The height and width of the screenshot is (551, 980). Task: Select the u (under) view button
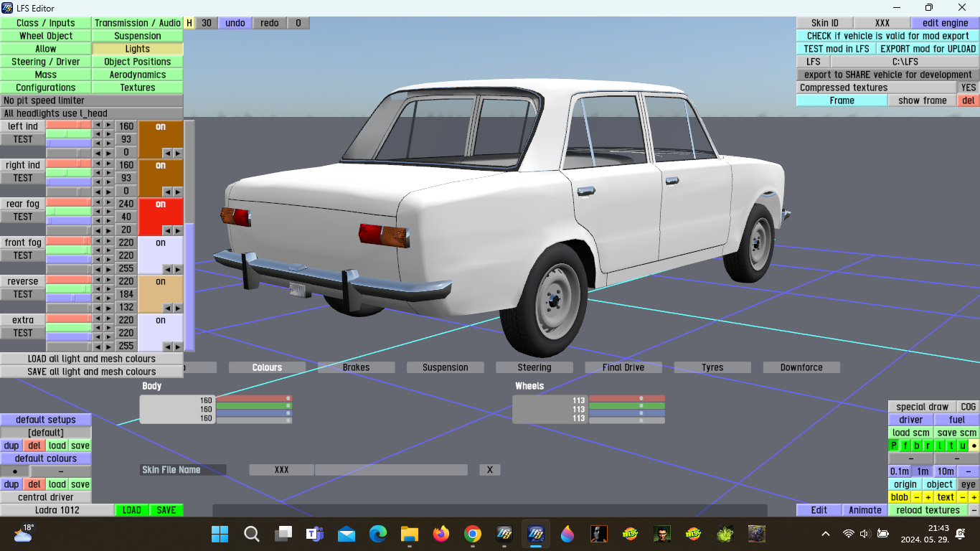tap(963, 446)
